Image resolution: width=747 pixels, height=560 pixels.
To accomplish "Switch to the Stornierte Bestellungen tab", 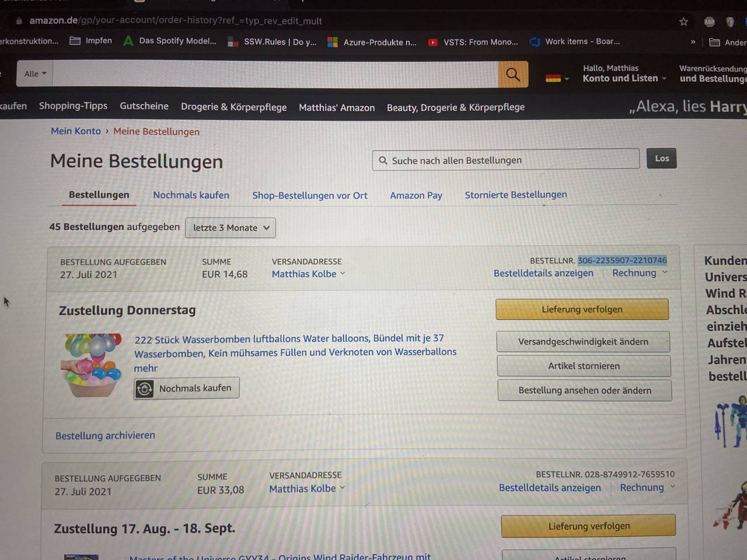I will click(x=516, y=195).
